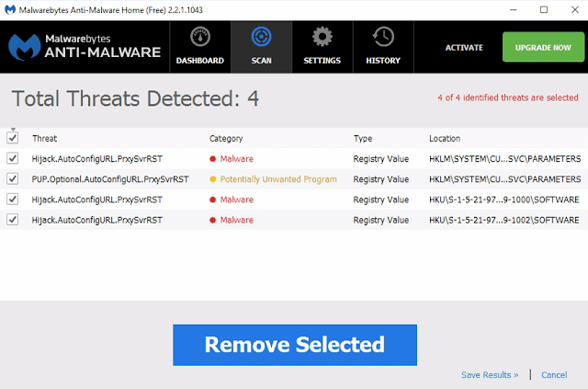This screenshot has height=389, width=588.
Task: Click the red dot beside first Malware entry
Action: pyautogui.click(x=212, y=159)
